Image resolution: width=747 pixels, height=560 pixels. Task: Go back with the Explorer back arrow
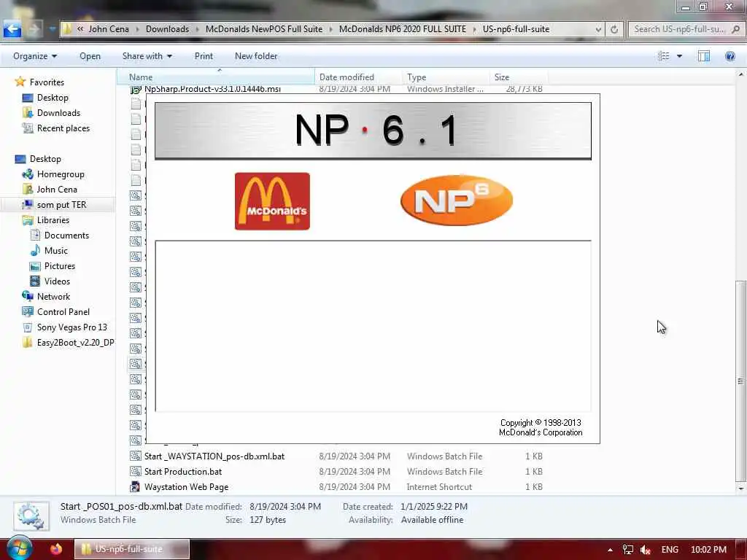pyautogui.click(x=12, y=29)
